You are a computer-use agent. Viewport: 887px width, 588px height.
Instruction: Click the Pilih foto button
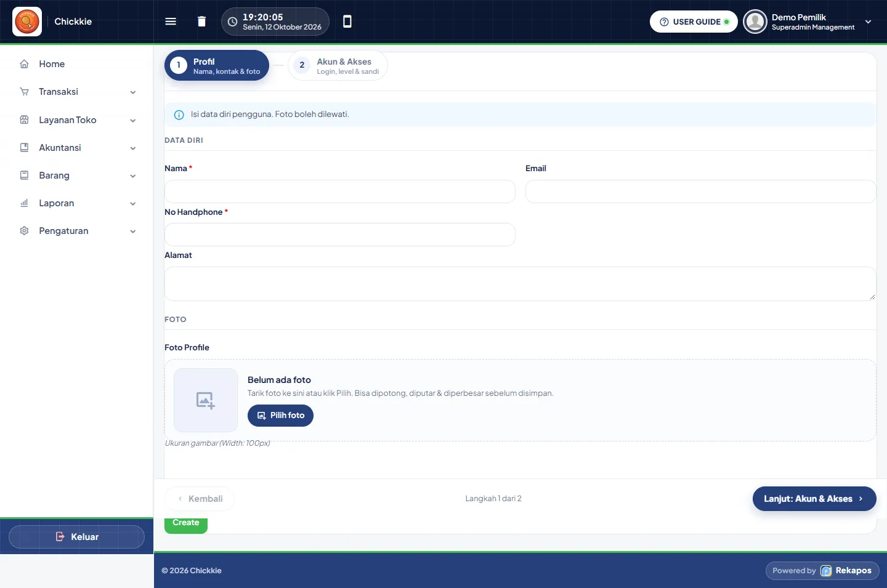pyautogui.click(x=280, y=416)
